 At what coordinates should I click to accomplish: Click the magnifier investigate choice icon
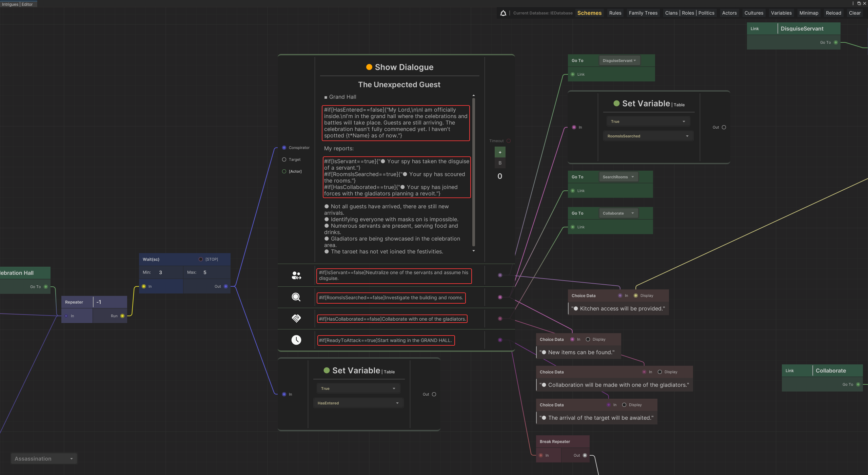point(296,297)
